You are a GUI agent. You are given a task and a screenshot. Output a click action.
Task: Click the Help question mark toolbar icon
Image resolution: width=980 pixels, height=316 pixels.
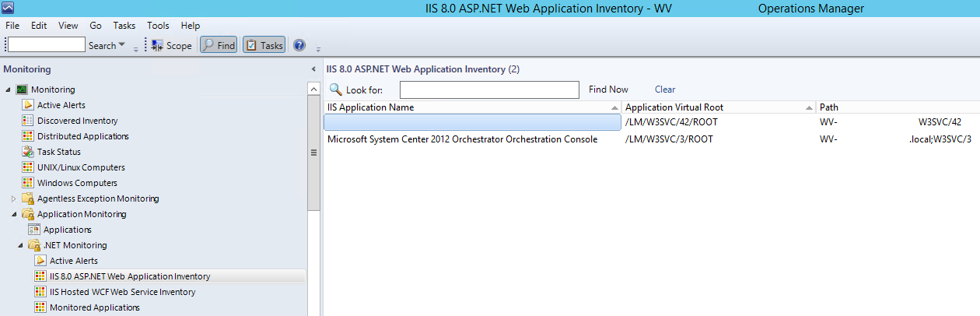299,46
